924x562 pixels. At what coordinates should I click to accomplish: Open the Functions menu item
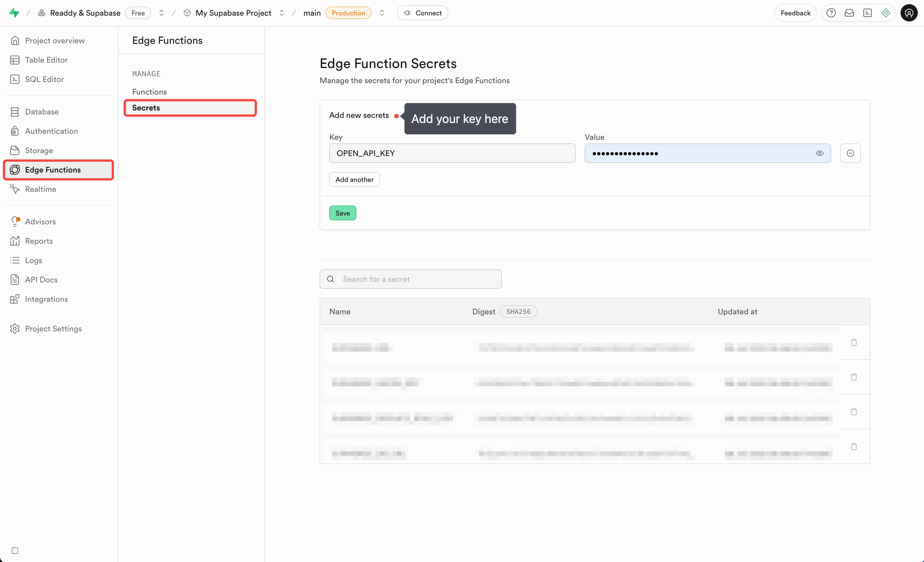(x=149, y=91)
